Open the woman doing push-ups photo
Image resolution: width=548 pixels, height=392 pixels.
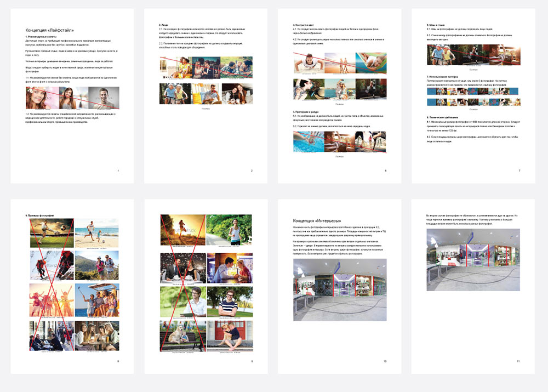point(309,63)
